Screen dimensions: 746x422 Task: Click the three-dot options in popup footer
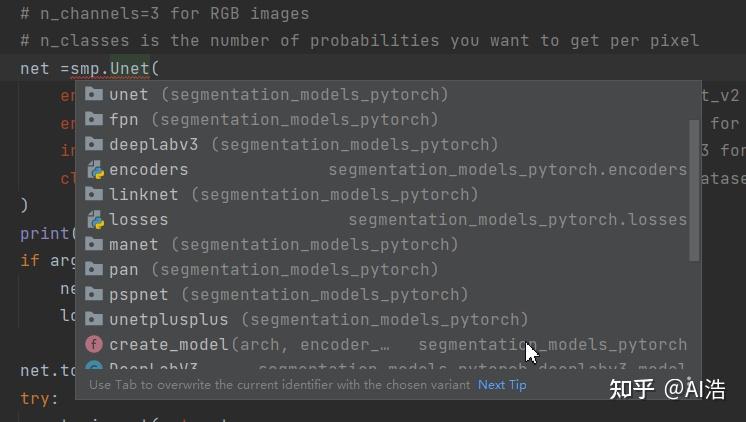point(688,385)
